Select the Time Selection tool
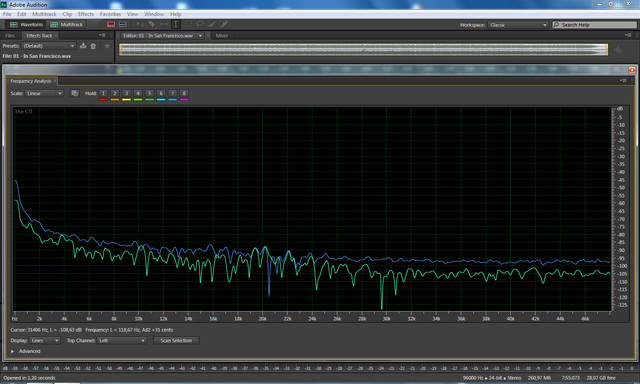Screen dimensions: 640x384 click(176, 24)
